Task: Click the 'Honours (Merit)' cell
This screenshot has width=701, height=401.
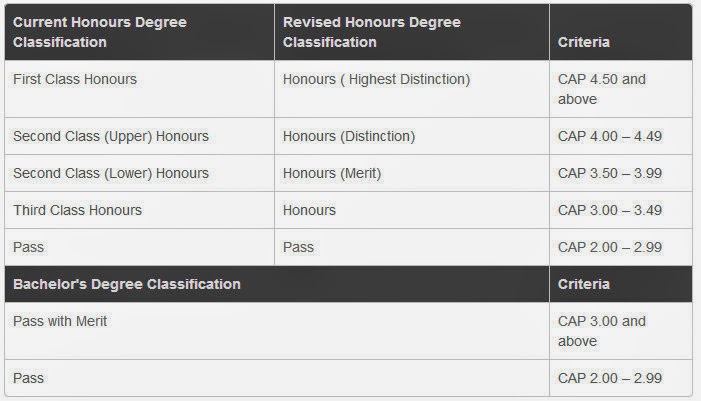Action: tap(331, 173)
